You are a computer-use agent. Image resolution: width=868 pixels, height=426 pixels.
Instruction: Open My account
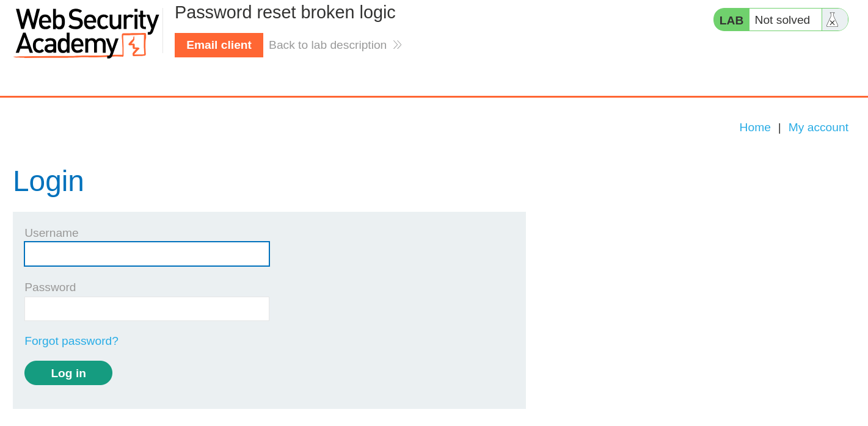[x=818, y=128]
